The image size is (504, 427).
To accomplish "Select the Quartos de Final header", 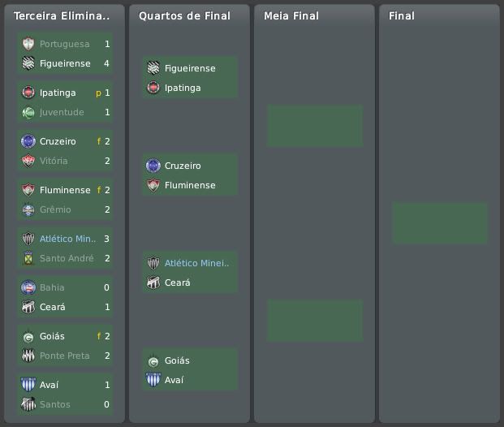I will click(184, 15).
